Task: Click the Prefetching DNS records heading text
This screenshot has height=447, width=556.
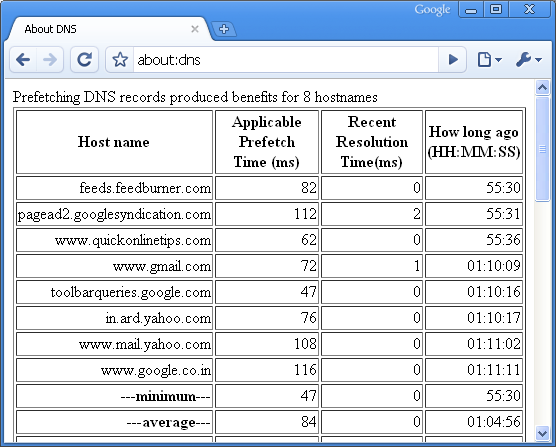Action: pos(195,97)
